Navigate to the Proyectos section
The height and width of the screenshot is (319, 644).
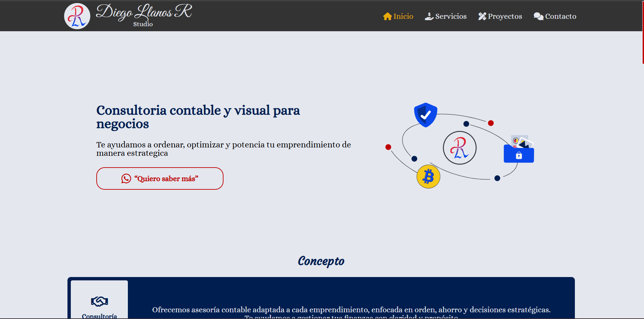(x=505, y=16)
